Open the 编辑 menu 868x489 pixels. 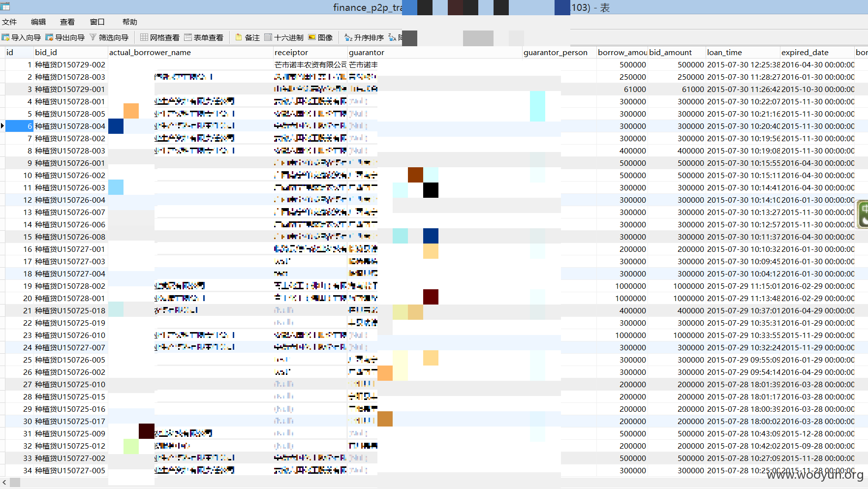coord(38,22)
